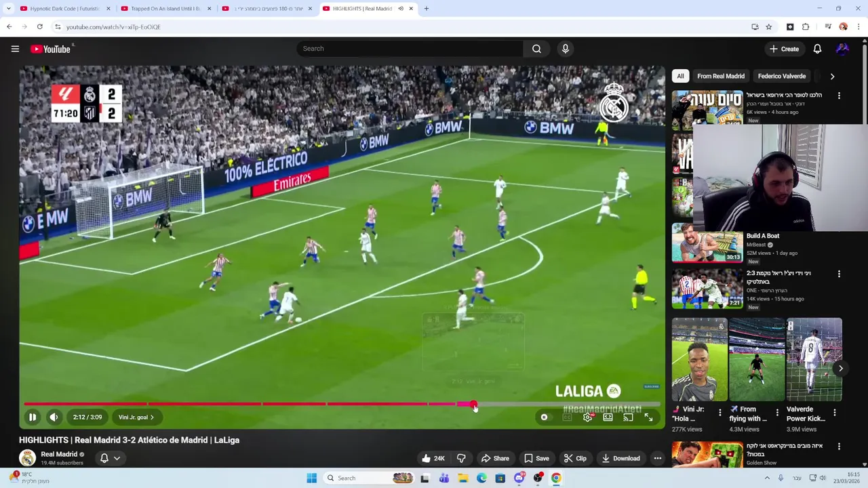The image size is (868, 488).
Task: Open options for Golden Show video
Action: click(839, 447)
